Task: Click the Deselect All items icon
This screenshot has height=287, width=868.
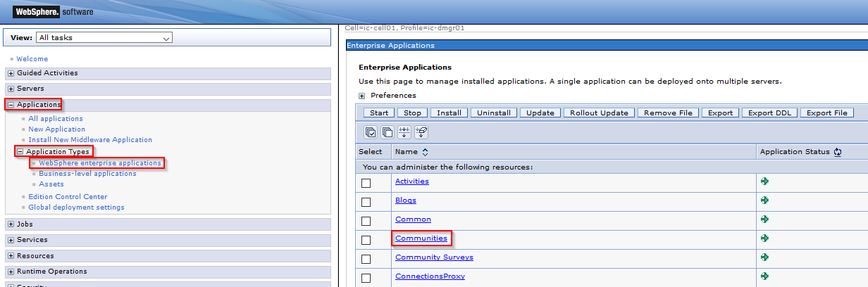Action: click(x=387, y=132)
